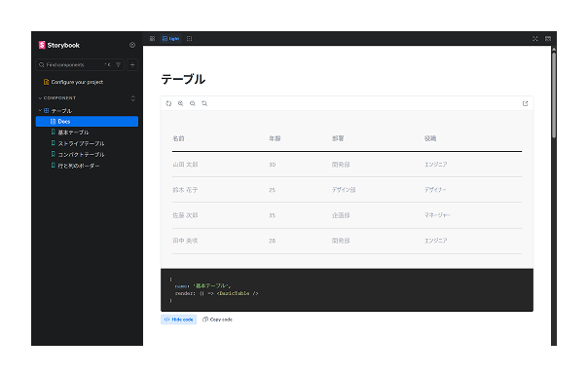Image resolution: width=588 pixels, height=377 pixels.
Task: Click the 名前 column header
Action: coord(178,138)
